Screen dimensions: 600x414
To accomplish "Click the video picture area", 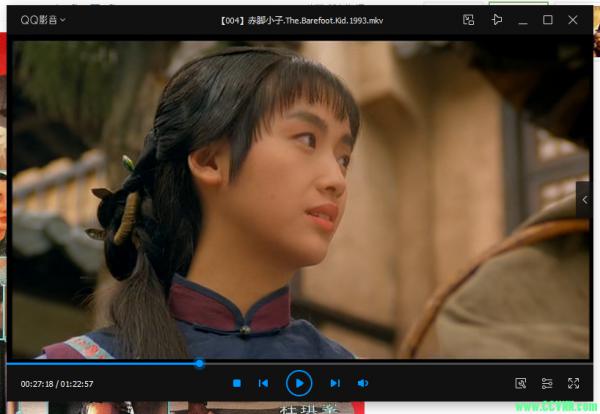I will [300, 200].
